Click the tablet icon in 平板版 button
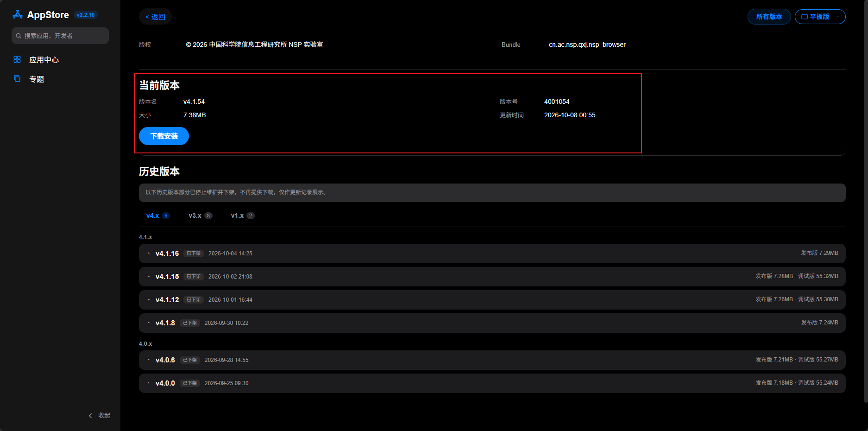Image resolution: width=868 pixels, height=431 pixels. (x=805, y=17)
